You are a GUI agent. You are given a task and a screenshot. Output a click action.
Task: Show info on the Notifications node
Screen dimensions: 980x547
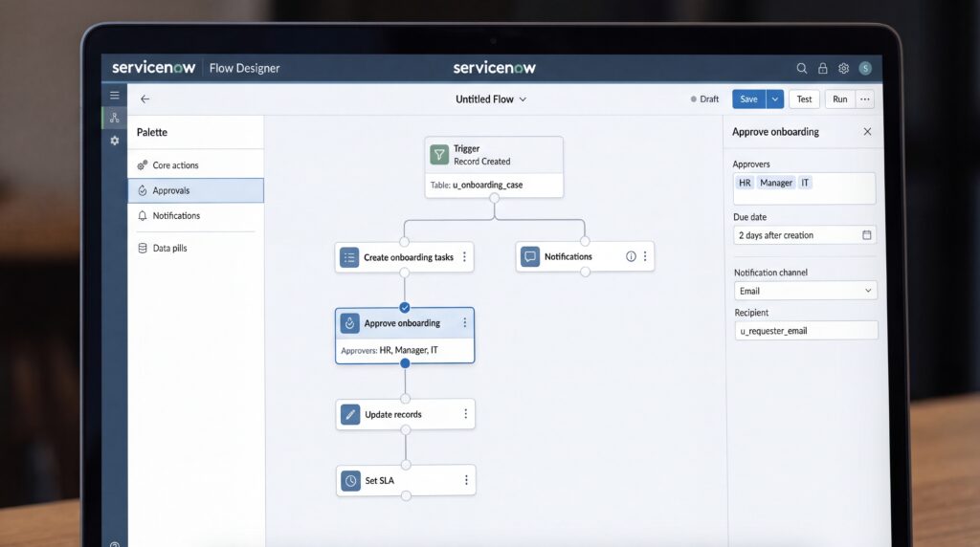pyautogui.click(x=631, y=256)
